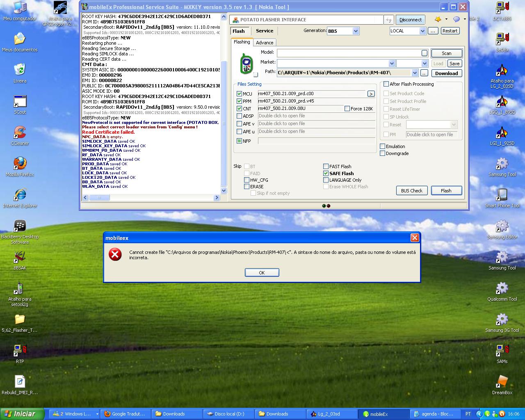Select Flashing sub-tab
Viewport: 525px width, 420px height.
[242, 42]
